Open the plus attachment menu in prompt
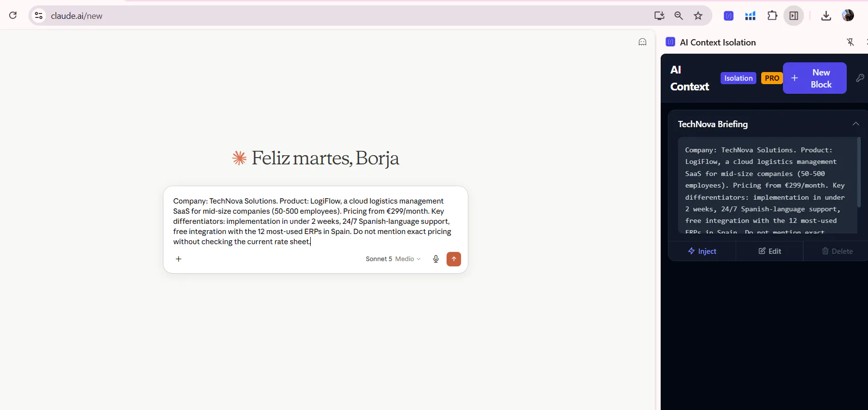This screenshot has height=410, width=868. (x=178, y=259)
